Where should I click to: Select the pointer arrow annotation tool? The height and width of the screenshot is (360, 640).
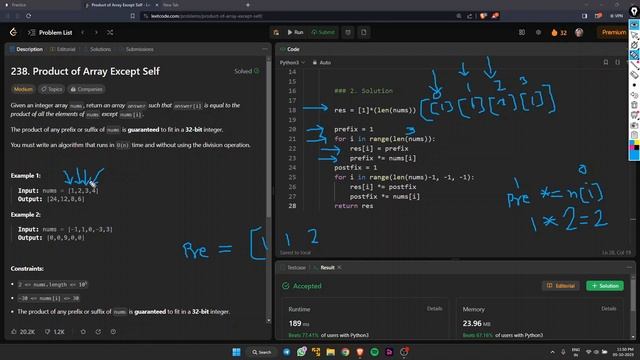[x=634, y=35]
